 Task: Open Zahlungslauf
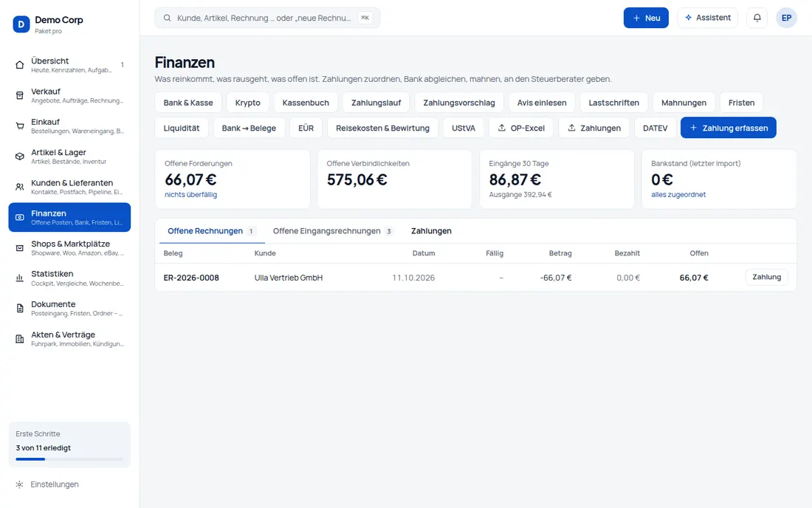[x=376, y=103]
